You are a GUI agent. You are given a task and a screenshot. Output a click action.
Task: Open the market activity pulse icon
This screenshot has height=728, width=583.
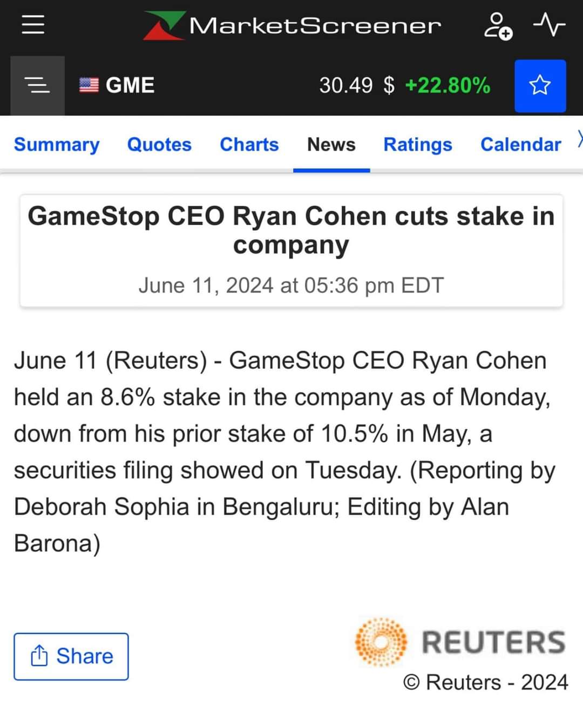tap(549, 25)
